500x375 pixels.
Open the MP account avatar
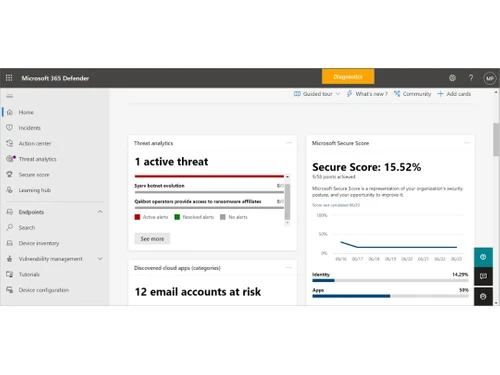click(489, 78)
